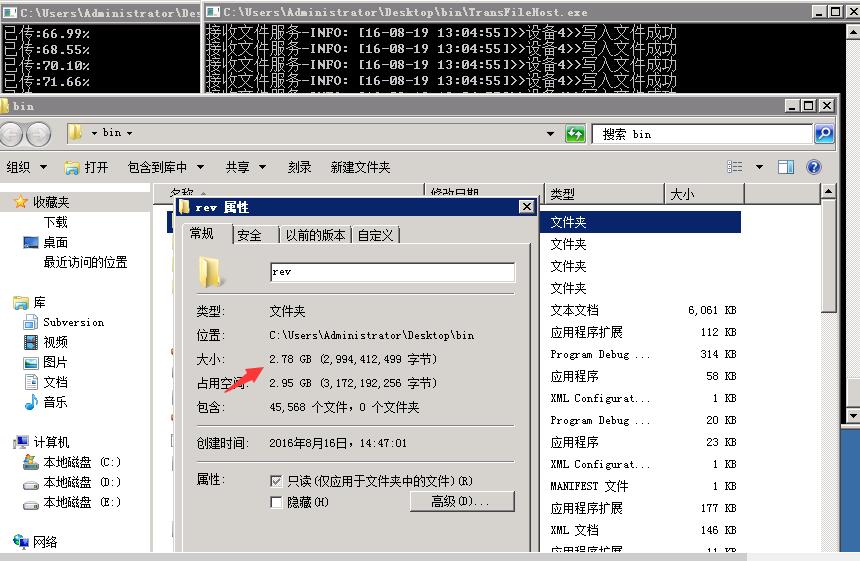Click the large folder icon in rev properties
Screen dimensions: 860x561
click(x=210, y=272)
